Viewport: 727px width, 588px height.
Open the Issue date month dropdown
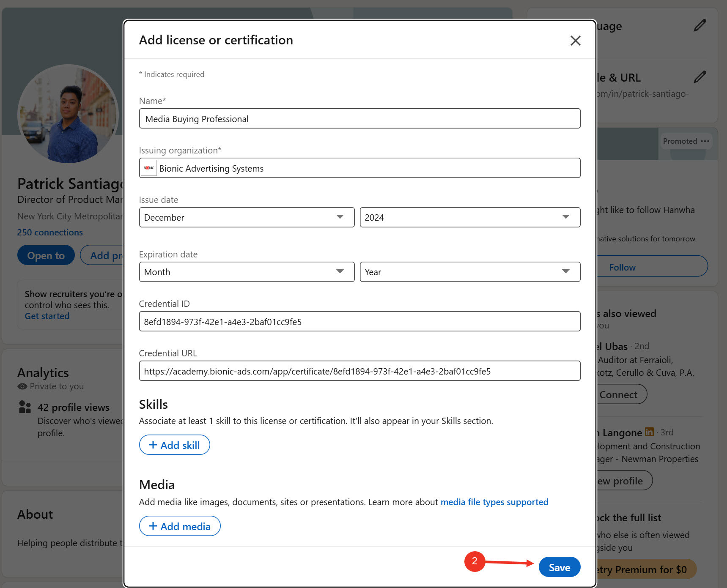(247, 217)
